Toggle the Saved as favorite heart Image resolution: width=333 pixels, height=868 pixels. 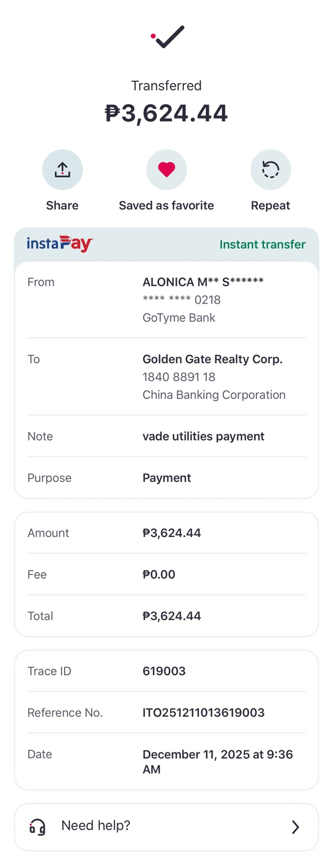click(x=166, y=170)
